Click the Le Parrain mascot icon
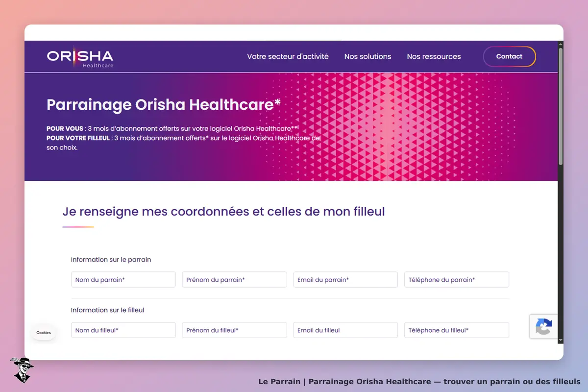Viewport: 588px width, 392px height. [22, 370]
